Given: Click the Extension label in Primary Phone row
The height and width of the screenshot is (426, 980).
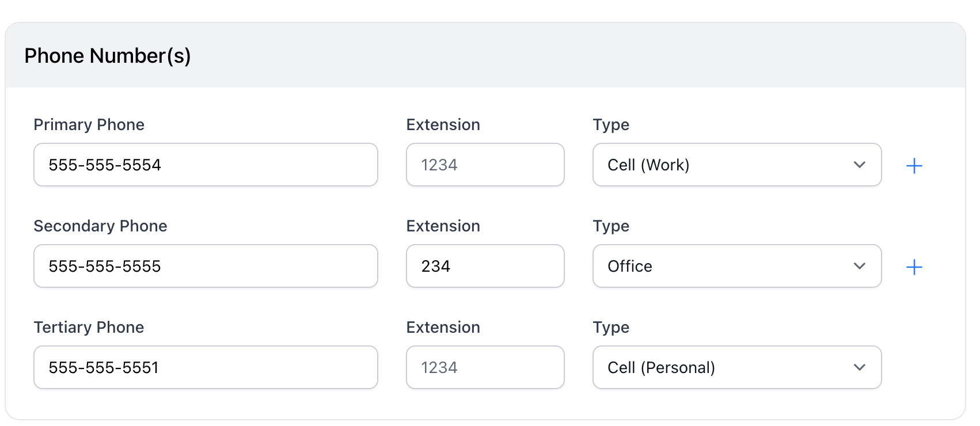Looking at the screenshot, I should [x=443, y=125].
